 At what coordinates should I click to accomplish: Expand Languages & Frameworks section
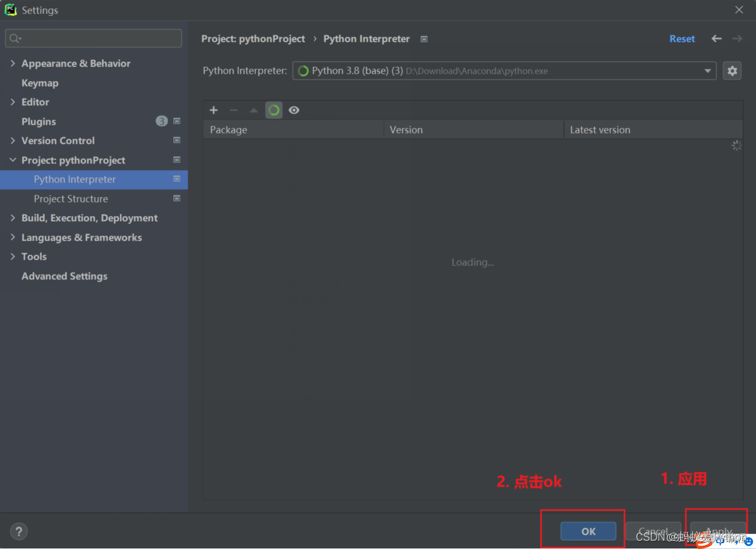coord(13,238)
